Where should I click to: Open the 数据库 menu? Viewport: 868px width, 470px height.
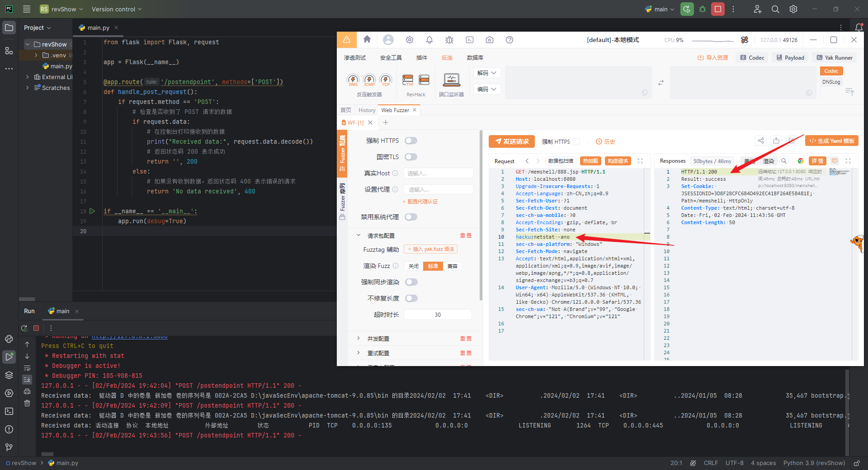[x=475, y=58]
